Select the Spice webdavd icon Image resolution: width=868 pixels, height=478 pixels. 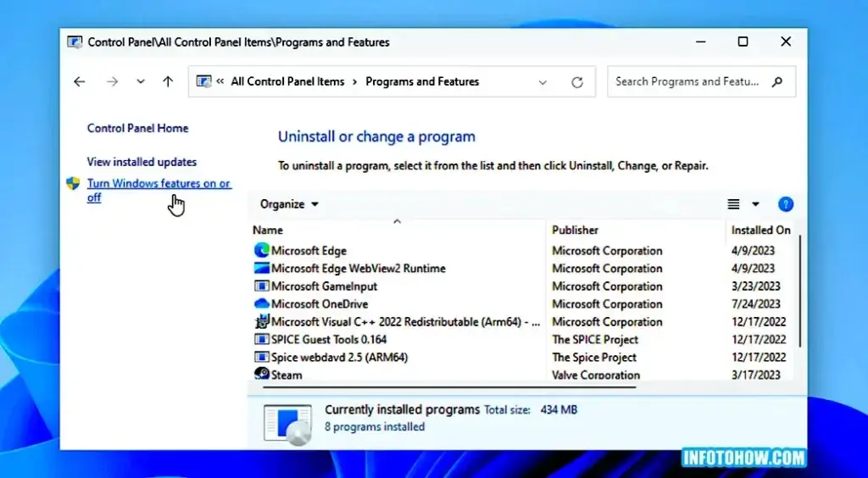tap(261, 357)
